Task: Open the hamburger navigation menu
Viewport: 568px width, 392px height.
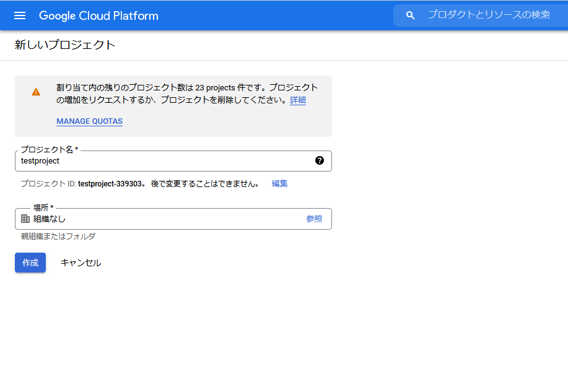Action: (x=20, y=15)
